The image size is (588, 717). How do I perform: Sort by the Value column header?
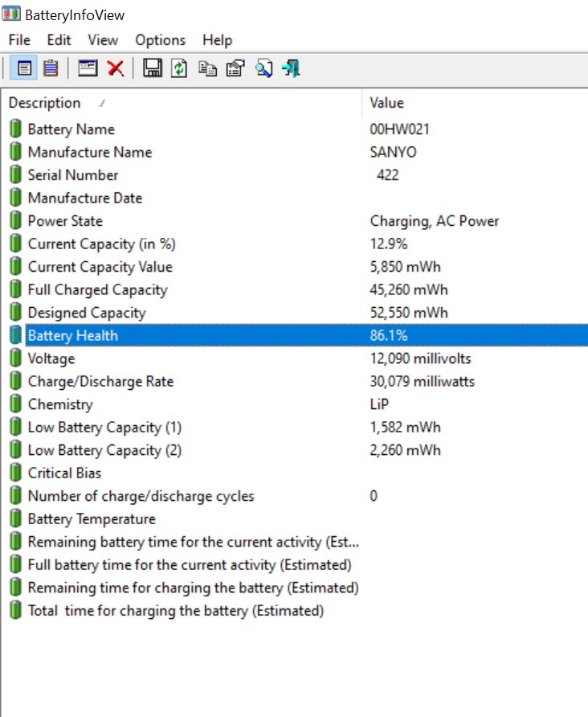(x=476, y=103)
